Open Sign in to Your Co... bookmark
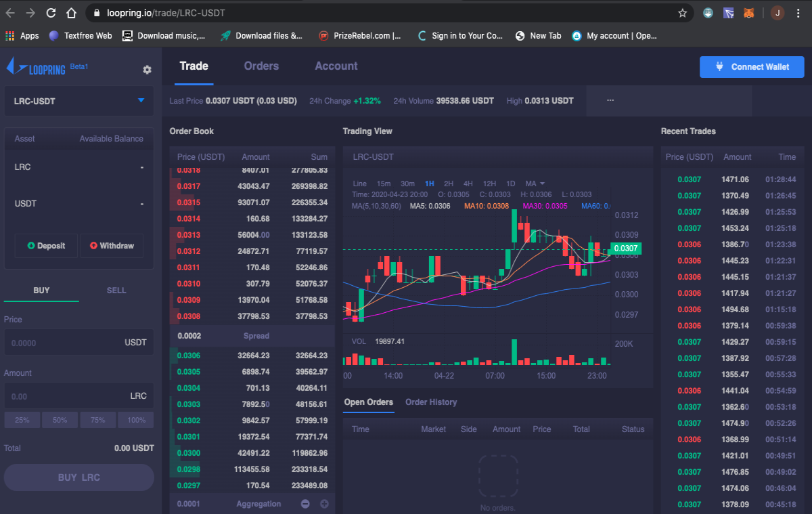The width and height of the screenshot is (812, 514). coord(460,36)
